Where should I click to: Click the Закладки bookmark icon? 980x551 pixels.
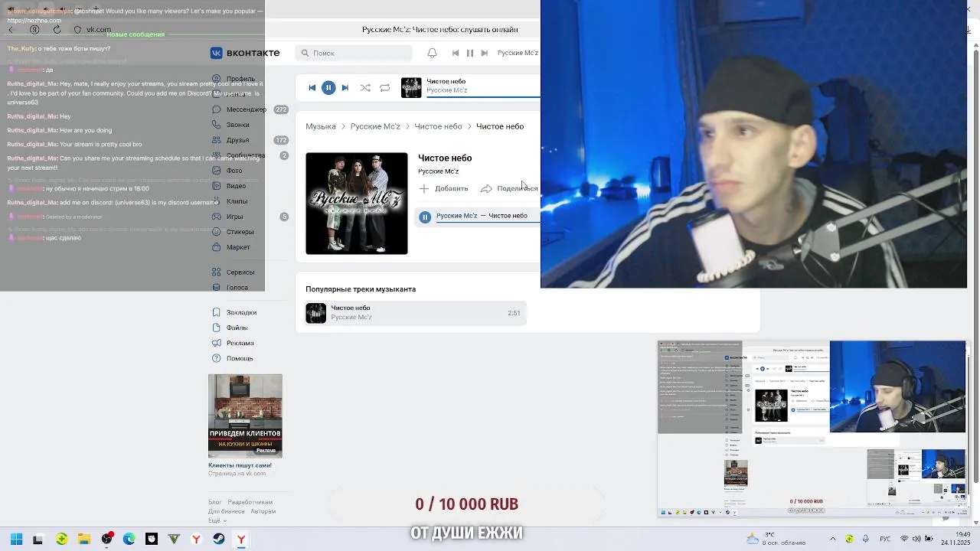coord(217,312)
